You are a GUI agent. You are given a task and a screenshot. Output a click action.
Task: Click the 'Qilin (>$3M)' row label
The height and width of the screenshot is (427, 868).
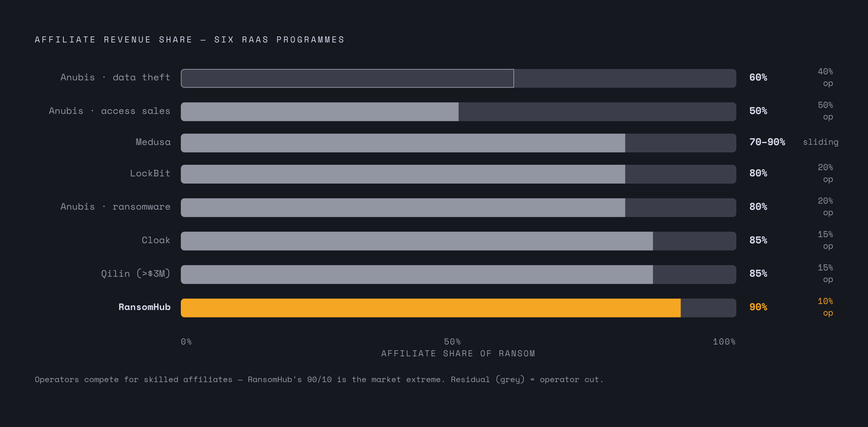point(136,274)
